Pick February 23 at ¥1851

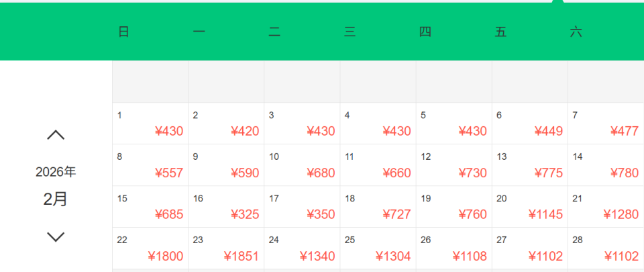[x=226, y=248]
